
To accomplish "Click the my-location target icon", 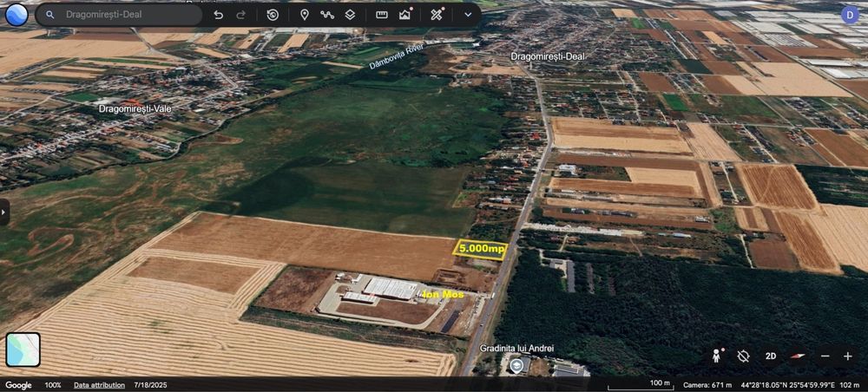I will click(x=744, y=356).
